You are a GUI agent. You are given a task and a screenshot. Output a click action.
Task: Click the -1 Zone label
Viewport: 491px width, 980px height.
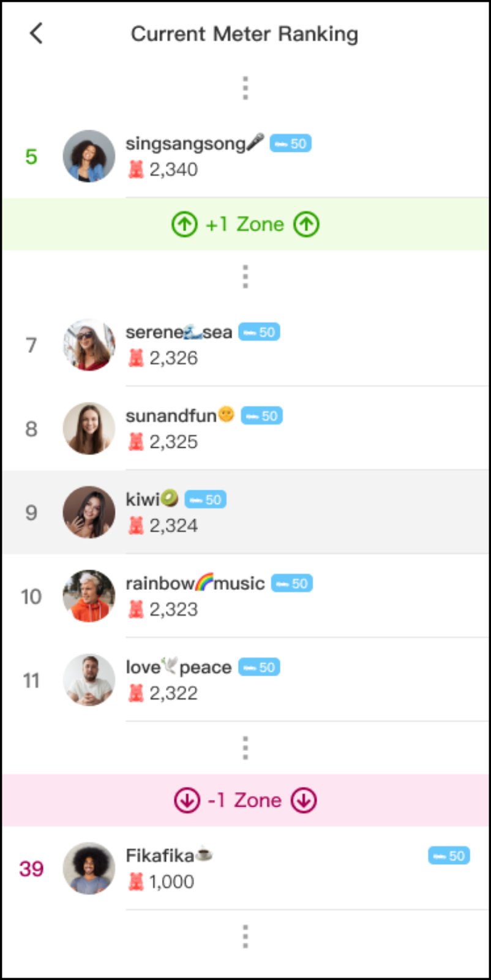245,800
